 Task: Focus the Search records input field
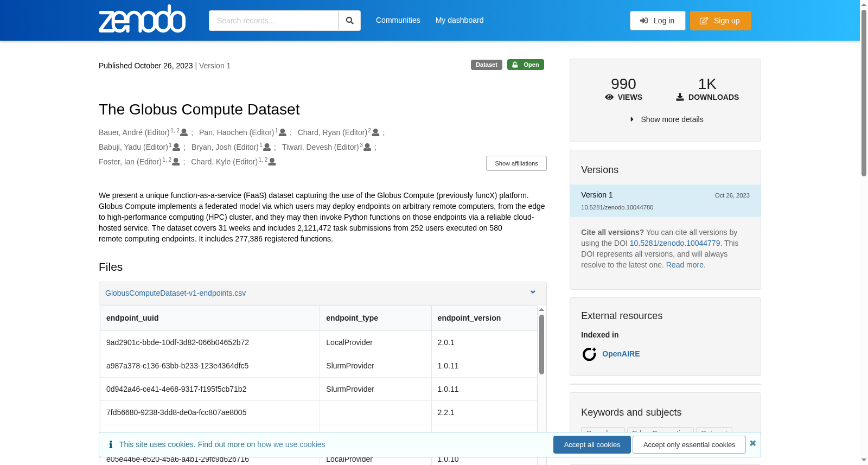(273, 21)
